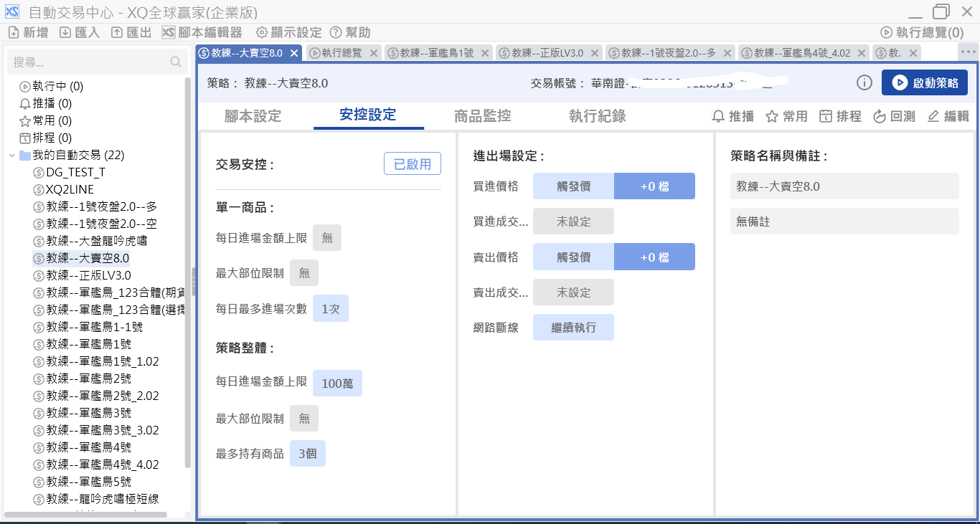Collapse 我的自動交易 (22) folder
Screen dimensions: 980x524
(x=11, y=155)
